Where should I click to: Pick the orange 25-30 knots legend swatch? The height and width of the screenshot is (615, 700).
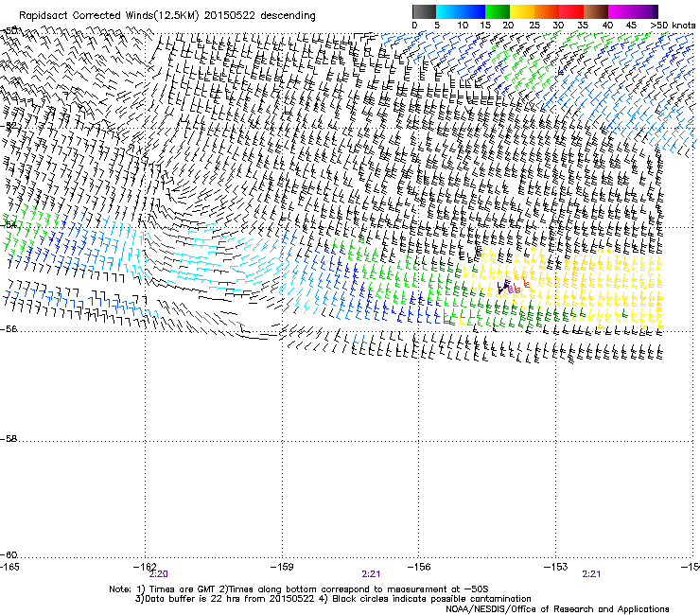click(547, 11)
